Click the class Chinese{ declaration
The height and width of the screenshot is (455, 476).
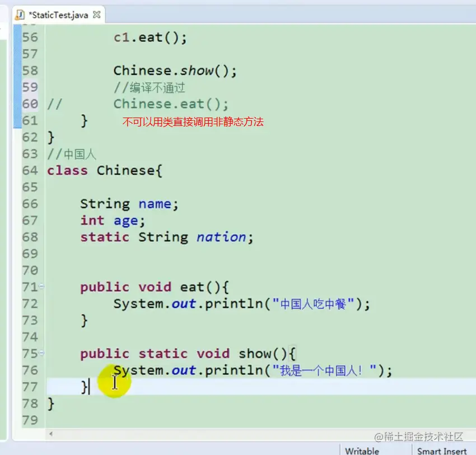tap(105, 171)
